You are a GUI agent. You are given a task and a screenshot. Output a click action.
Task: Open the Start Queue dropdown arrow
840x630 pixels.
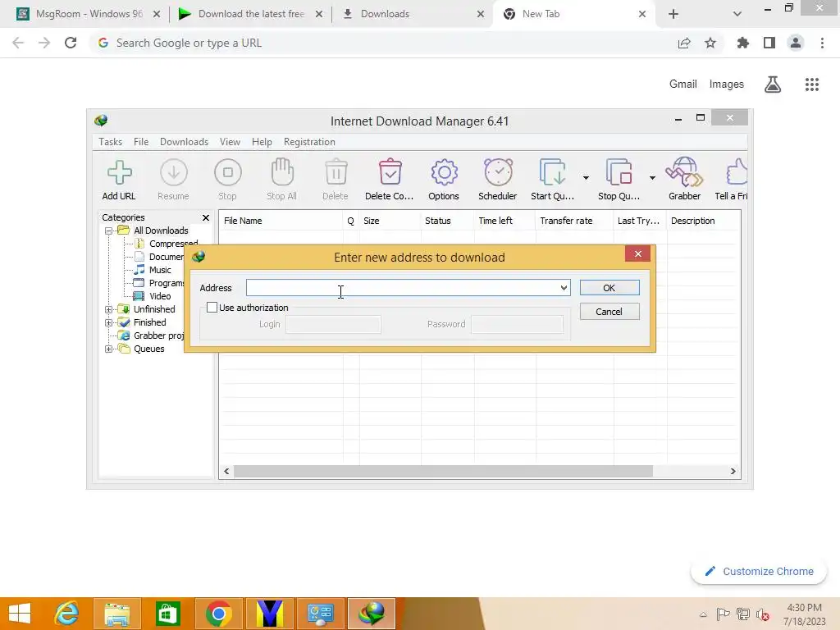coord(586,178)
